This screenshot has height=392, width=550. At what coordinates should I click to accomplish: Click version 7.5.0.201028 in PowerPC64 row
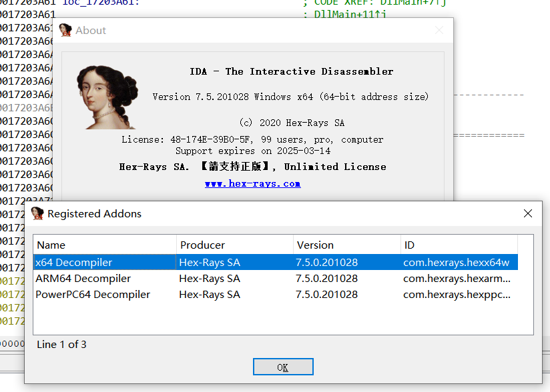(x=326, y=295)
